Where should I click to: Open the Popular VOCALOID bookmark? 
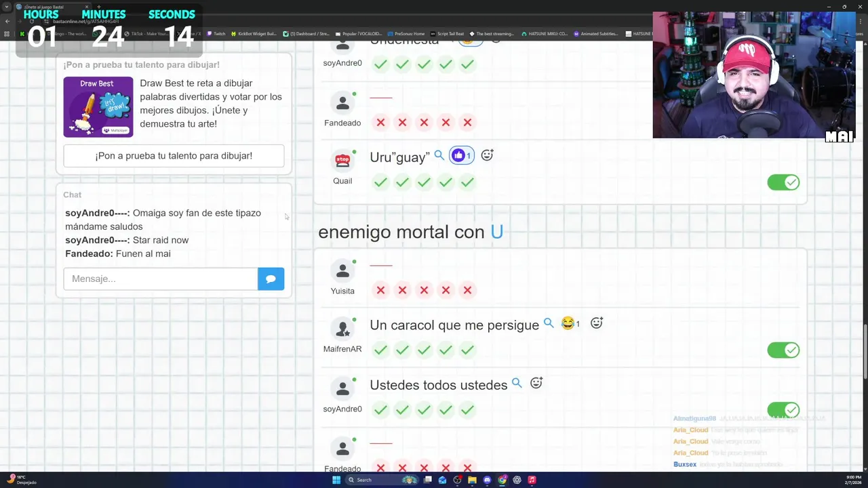pyautogui.click(x=359, y=34)
